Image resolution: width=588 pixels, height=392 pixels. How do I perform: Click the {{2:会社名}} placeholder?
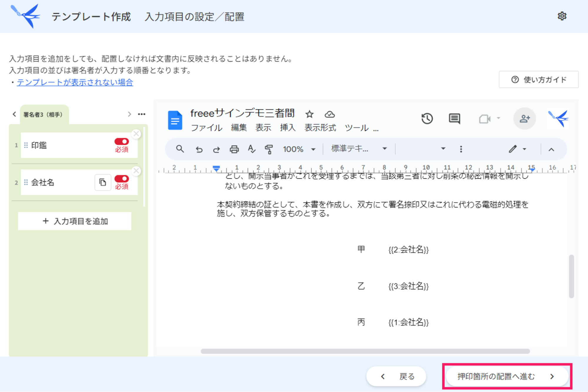[x=408, y=250]
